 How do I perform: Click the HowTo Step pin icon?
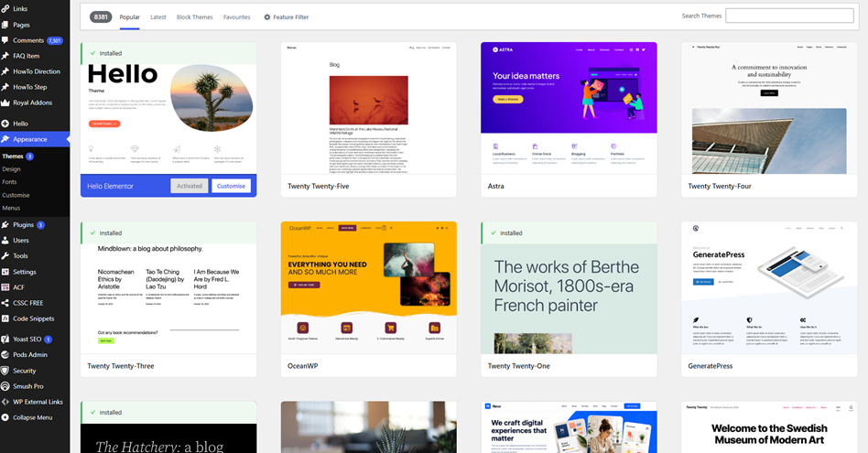click(x=5, y=87)
